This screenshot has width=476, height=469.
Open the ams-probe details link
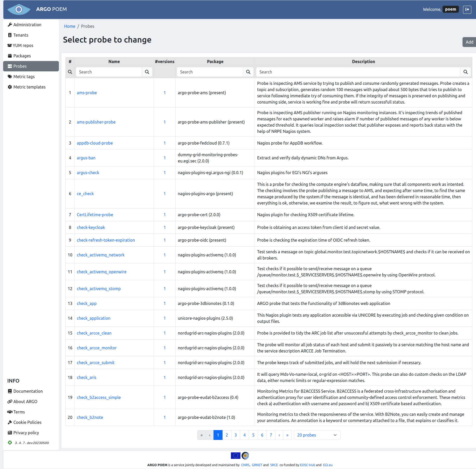[87, 93]
